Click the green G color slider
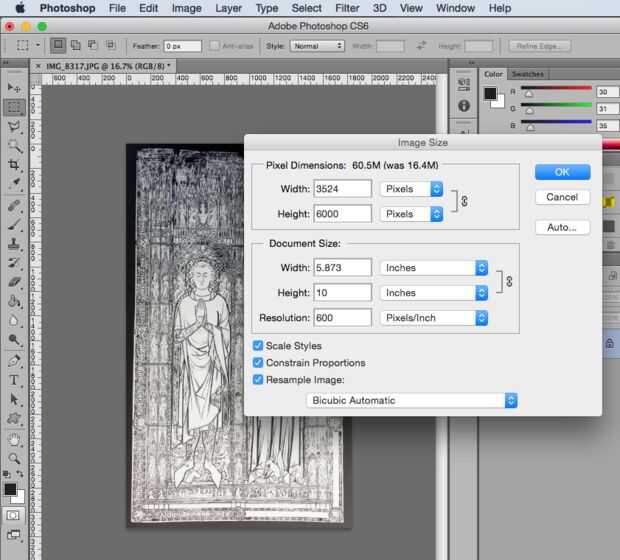Screen dimensions: 620x560 click(556, 105)
